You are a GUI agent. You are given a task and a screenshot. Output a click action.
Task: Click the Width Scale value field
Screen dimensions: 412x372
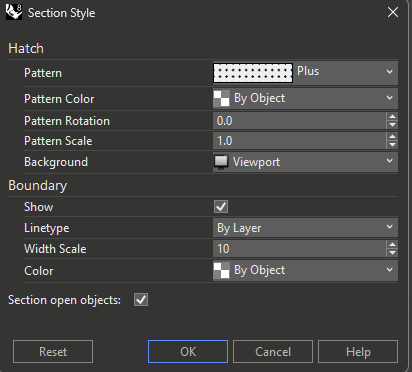pyautogui.click(x=299, y=249)
